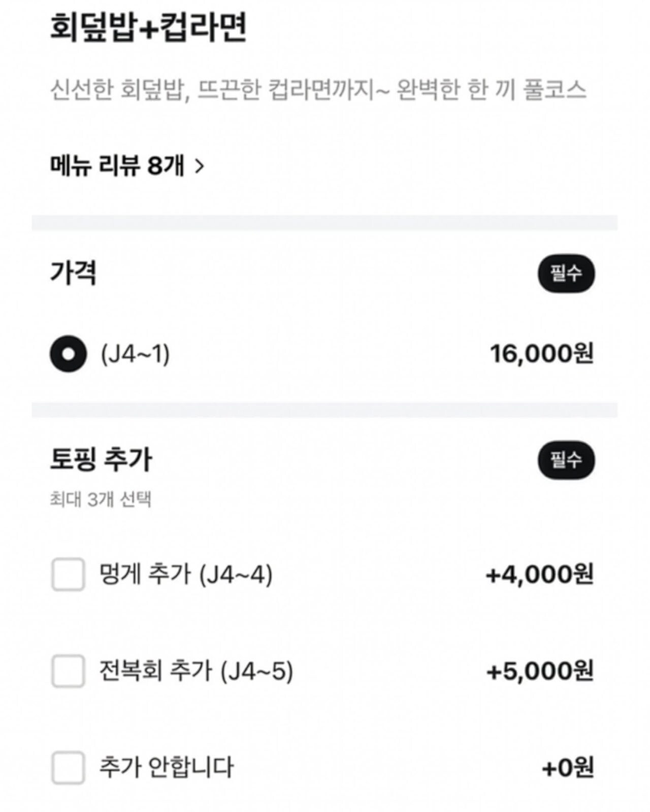Click the +4,000원 topping price
650x812 pixels.
coord(539,574)
